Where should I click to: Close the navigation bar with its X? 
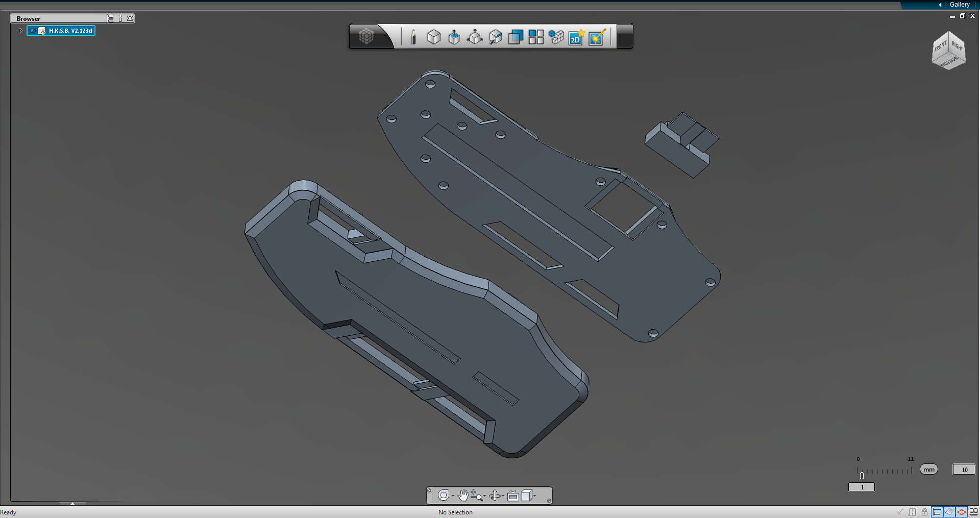pos(429,490)
